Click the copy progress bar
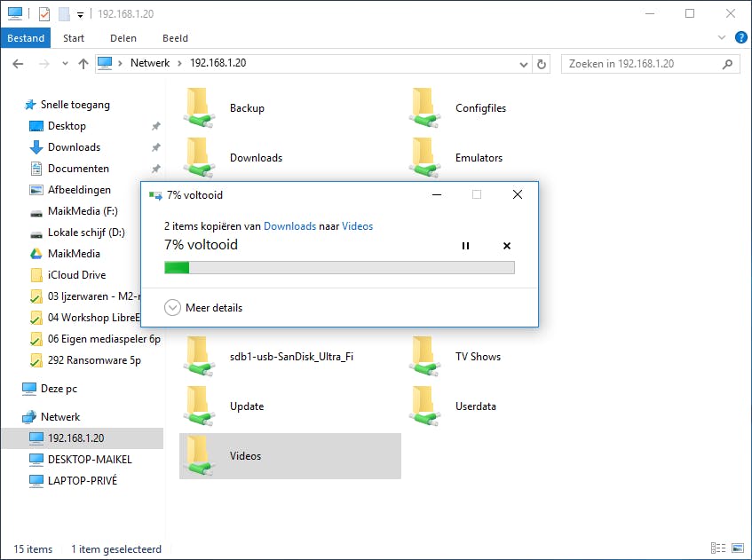Screen dimensions: 752x560 pos(339,267)
